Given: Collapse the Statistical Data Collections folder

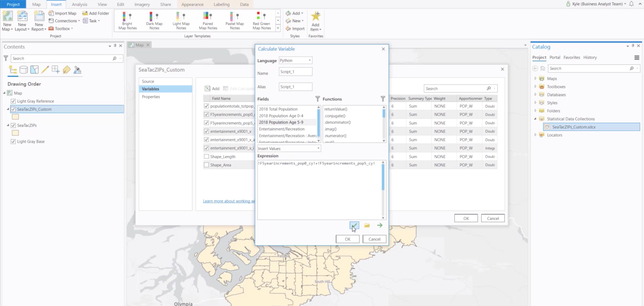Looking at the screenshot, I should (535, 119).
